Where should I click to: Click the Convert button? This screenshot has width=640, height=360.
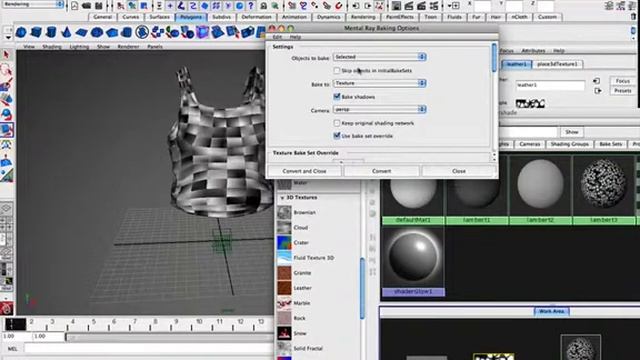tap(382, 171)
